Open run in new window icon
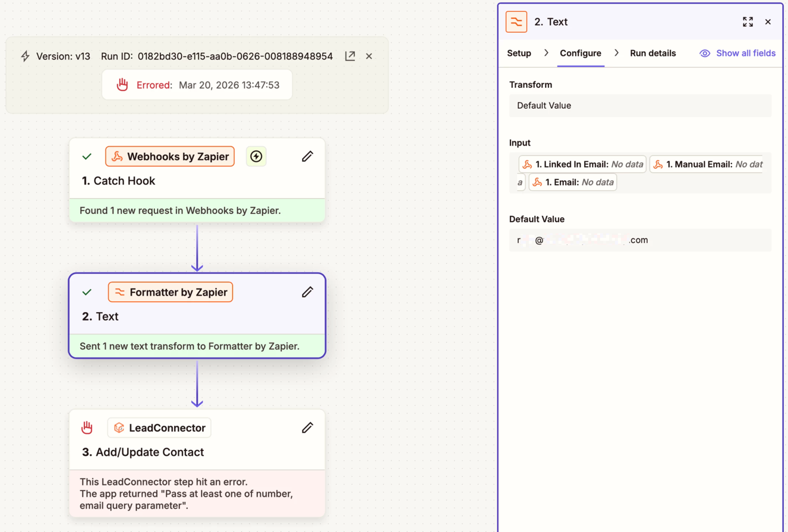The height and width of the screenshot is (532, 788). tap(350, 56)
